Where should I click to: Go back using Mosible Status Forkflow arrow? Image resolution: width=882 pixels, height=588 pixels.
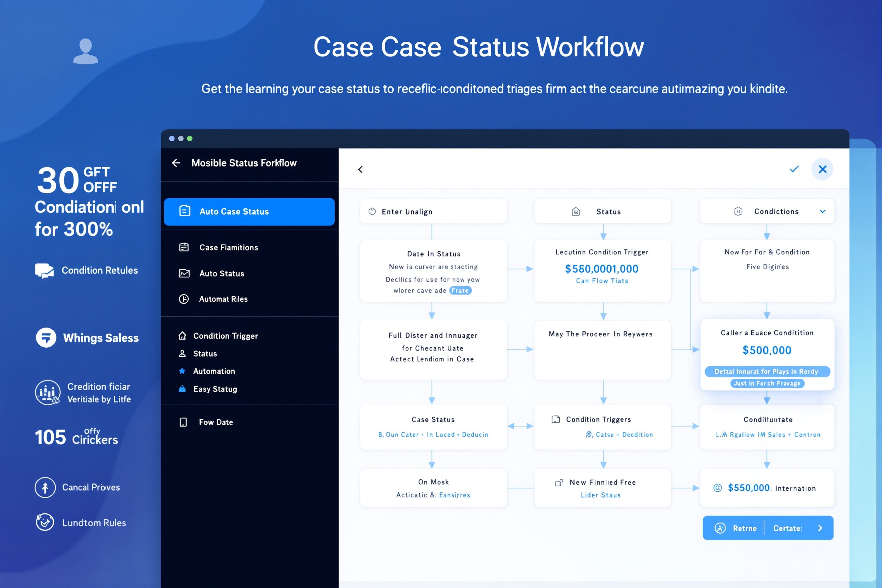(x=176, y=163)
